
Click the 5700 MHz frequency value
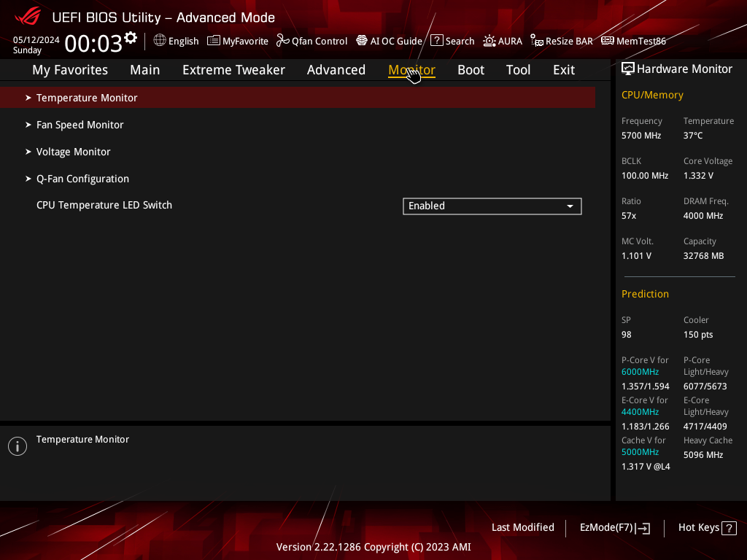[x=640, y=136]
